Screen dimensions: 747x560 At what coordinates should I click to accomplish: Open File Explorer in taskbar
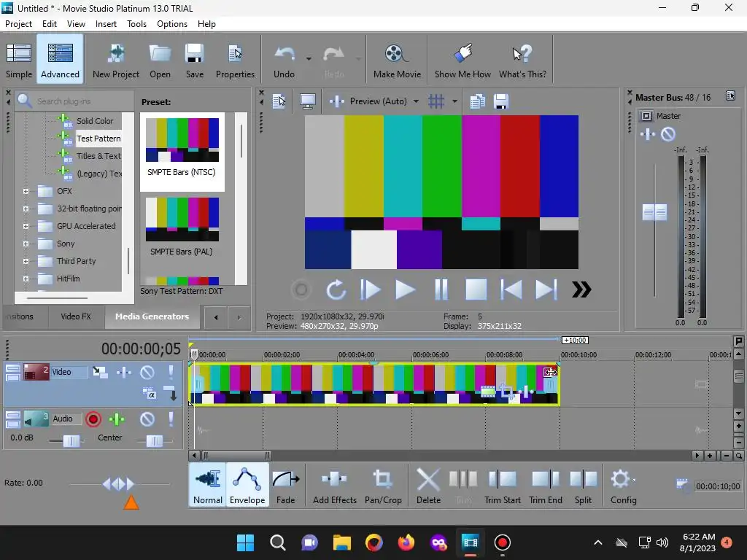coord(341,542)
